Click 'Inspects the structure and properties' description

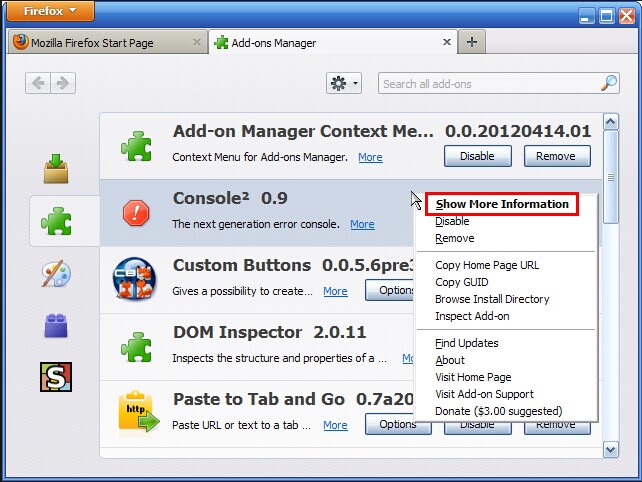point(279,358)
